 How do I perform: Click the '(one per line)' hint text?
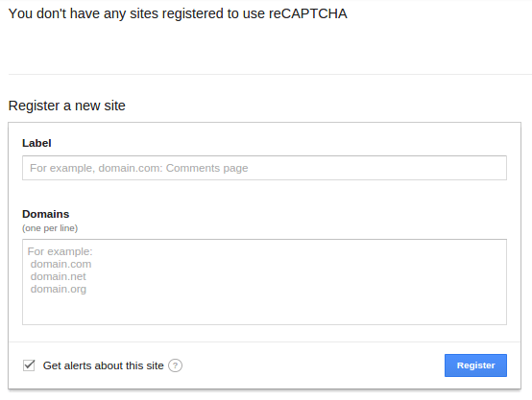[50, 228]
